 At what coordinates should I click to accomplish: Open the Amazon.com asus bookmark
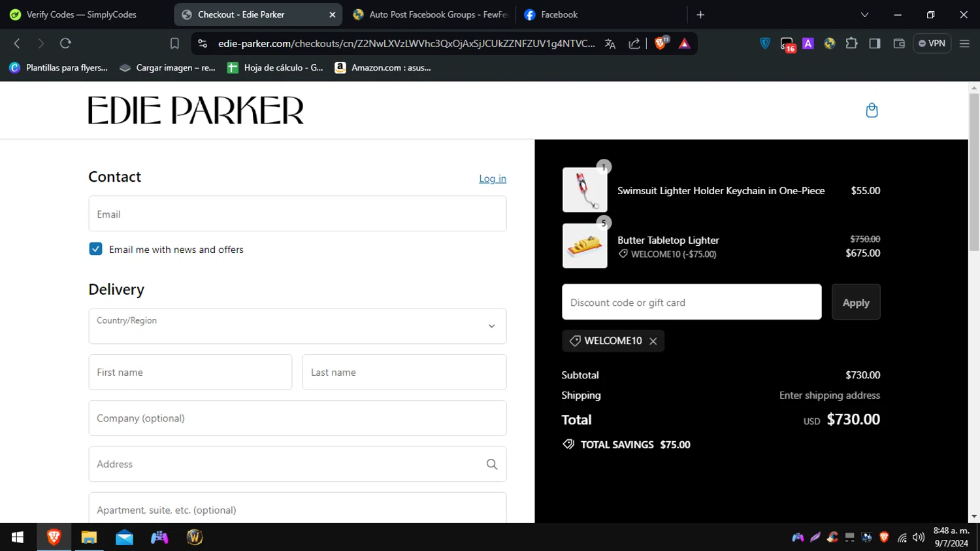pos(383,67)
